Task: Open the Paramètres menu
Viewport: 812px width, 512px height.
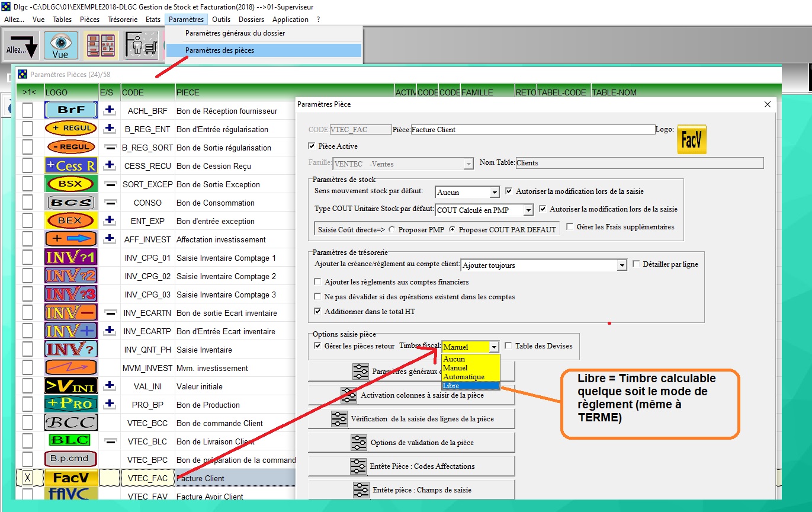Action: (x=186, y=20)
